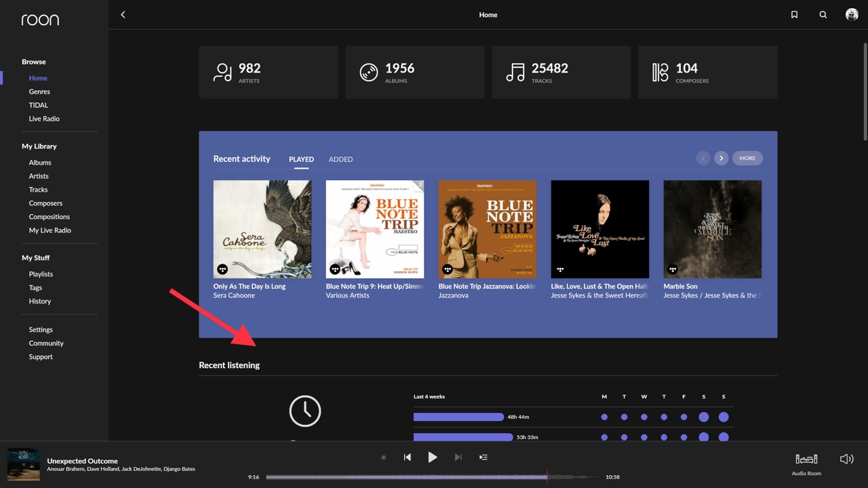Click the 48h 44m listening bar
The image size is (868, 488).
(x=458, y=417)
